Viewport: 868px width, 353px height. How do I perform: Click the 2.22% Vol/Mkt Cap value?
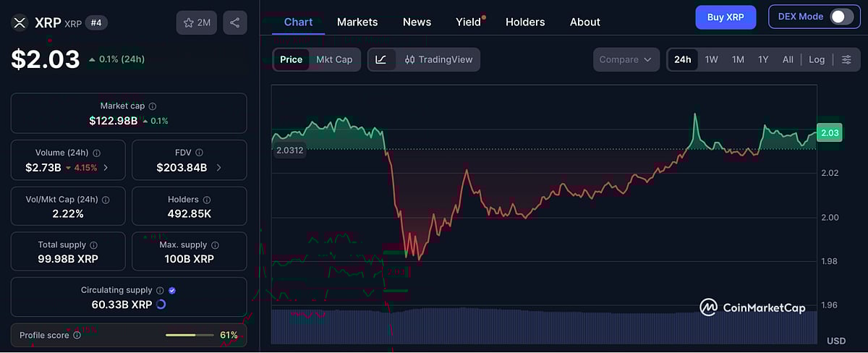point(68,214)
